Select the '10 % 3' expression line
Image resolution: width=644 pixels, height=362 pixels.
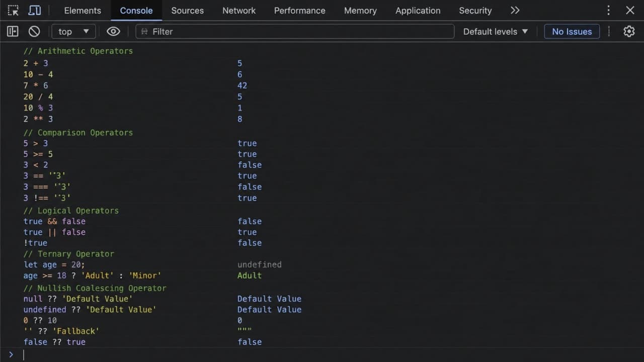38,108
